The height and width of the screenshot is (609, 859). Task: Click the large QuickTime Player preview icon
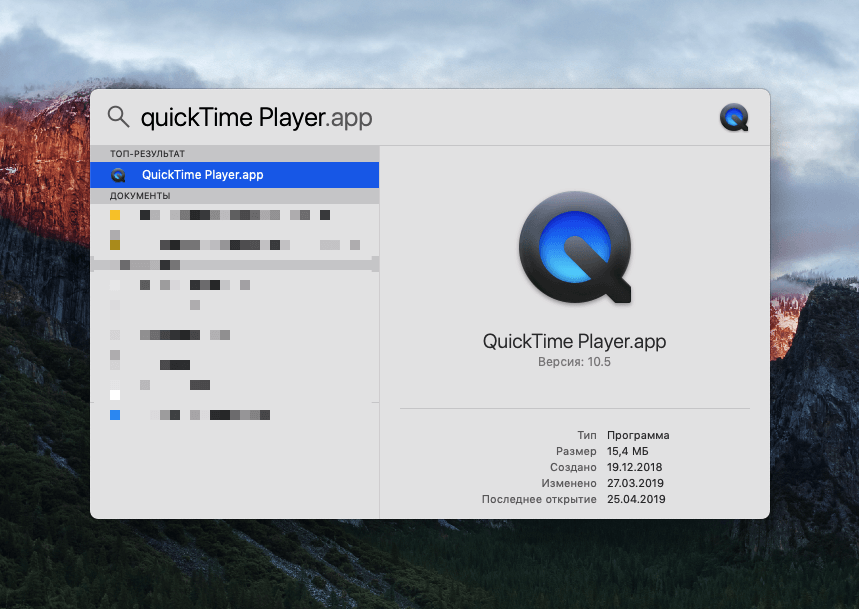575,247
